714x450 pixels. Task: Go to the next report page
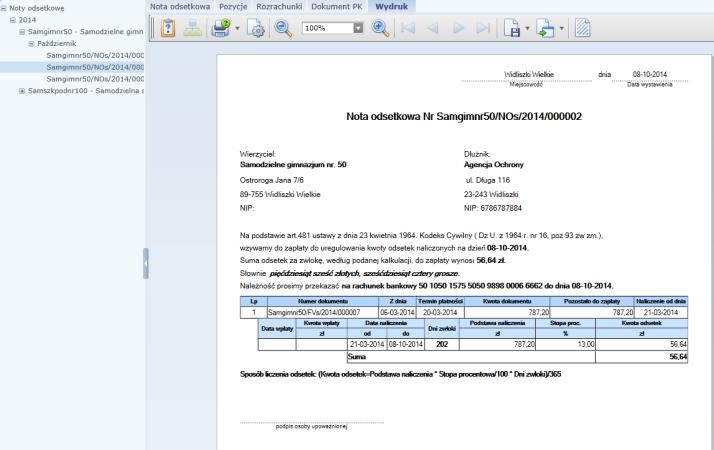click(x=458, y=28)
